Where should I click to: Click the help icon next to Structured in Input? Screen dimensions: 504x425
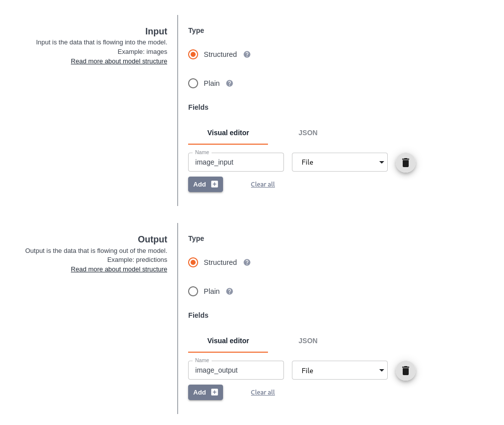[247, 54]
